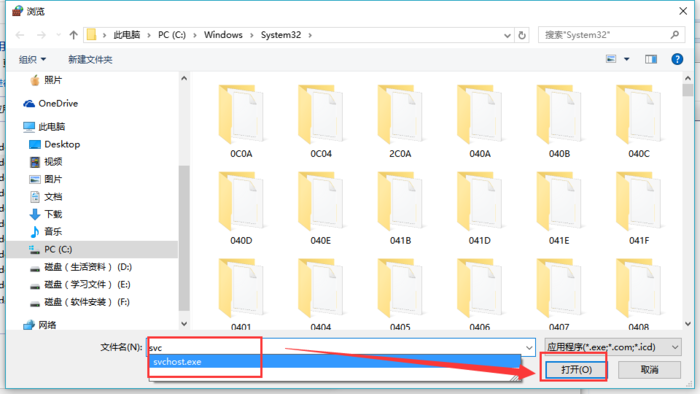Open the help question mark icon
This screenshot has height=394, width=700.
point(677,59)
